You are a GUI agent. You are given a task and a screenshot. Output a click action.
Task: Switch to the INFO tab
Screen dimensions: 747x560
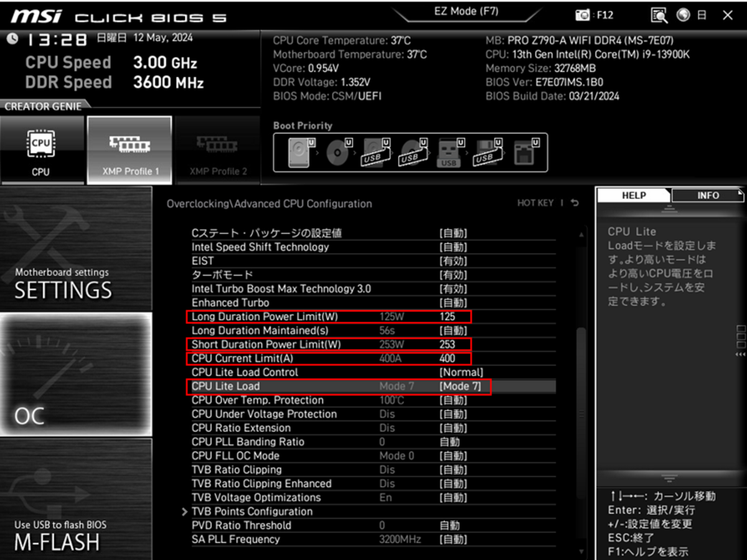pyautogui.click(x=708, y=195)
